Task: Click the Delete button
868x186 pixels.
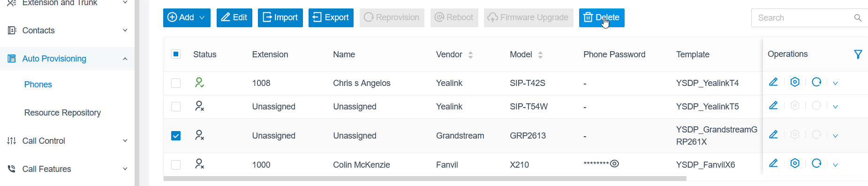Action: 602,18
